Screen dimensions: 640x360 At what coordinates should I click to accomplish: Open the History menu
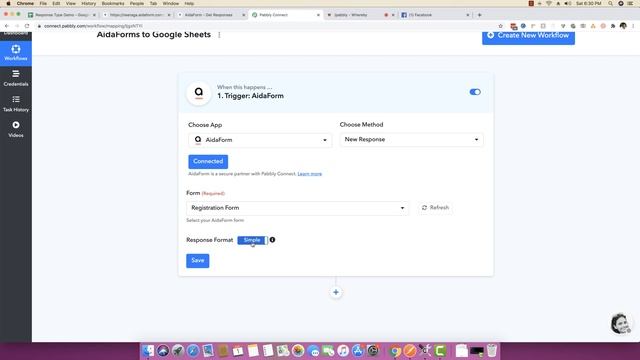pos(88,3)
